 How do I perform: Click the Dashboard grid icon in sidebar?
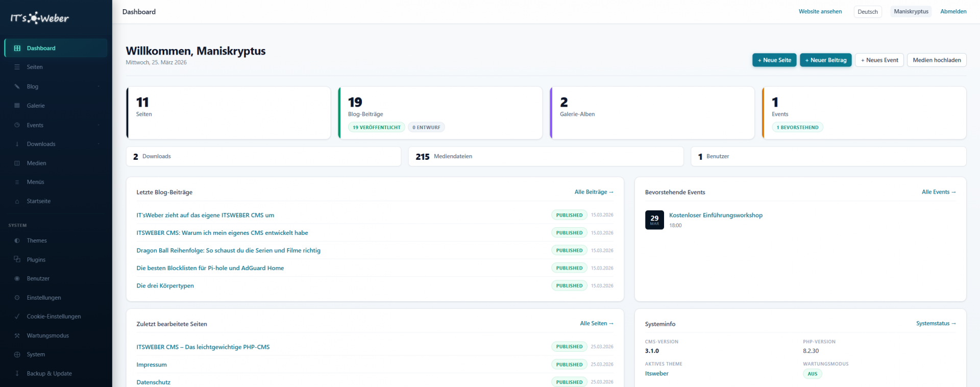(x=17, y=48)
